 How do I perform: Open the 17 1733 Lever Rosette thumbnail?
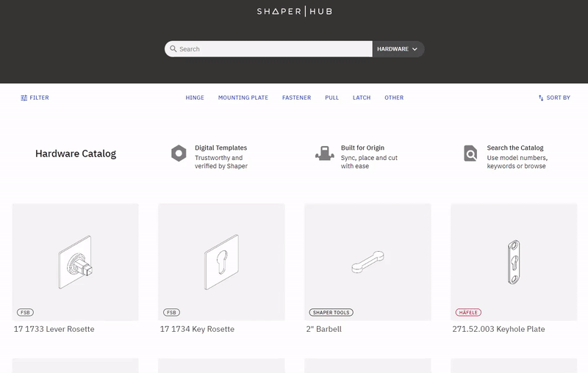[x=76, y=262]
